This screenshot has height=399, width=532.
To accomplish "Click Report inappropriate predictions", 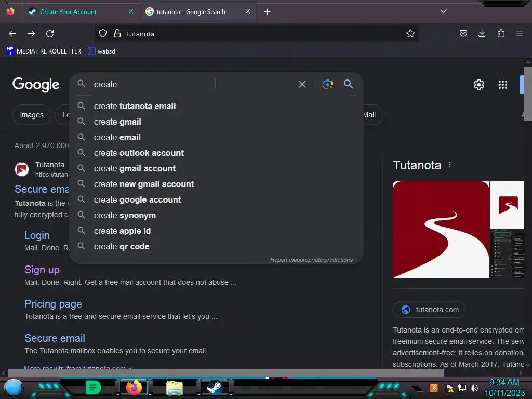I will coord(312,260).
